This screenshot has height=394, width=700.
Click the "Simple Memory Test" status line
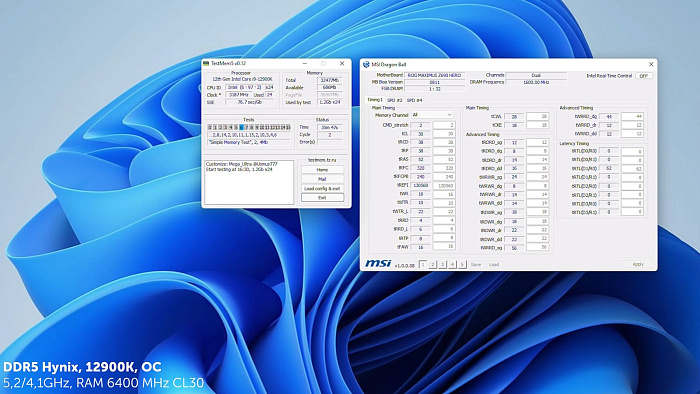(x=249, y=142)
